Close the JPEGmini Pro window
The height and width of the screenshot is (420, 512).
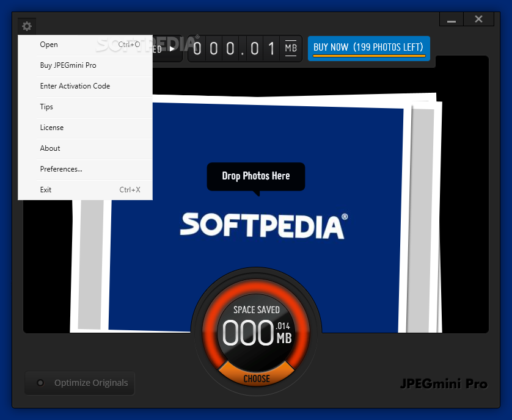[478, 20]
